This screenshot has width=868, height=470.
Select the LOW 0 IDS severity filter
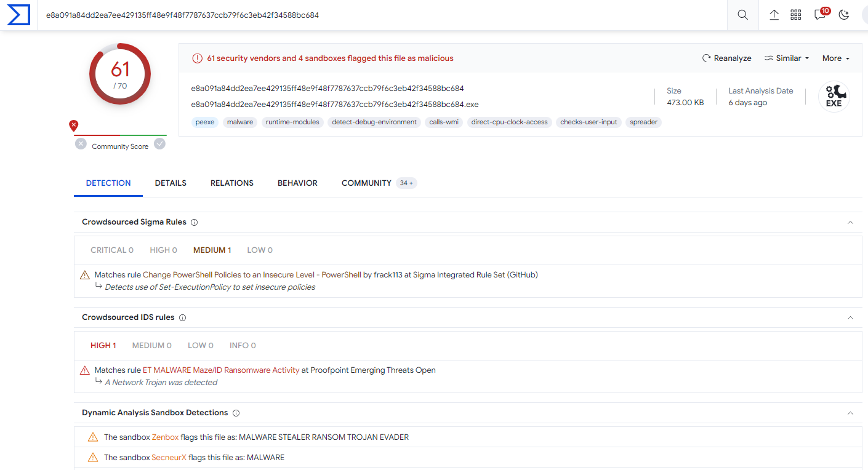click(x=201, y=346)
